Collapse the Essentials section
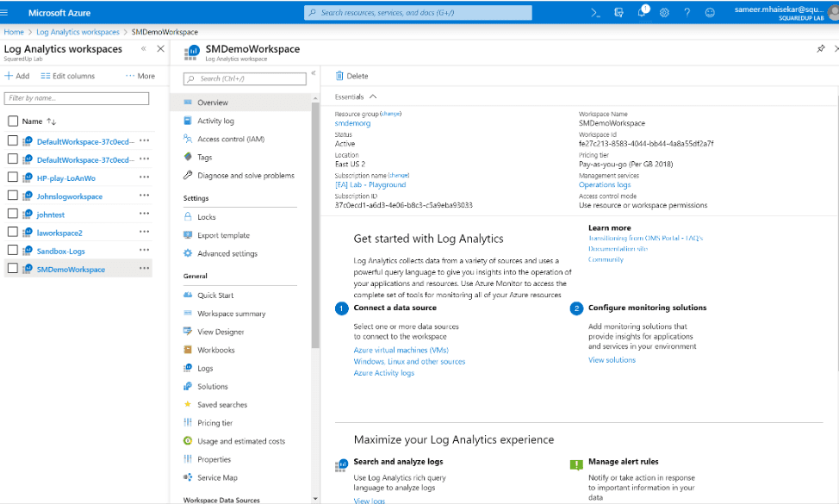 click(x=373, y=97)
